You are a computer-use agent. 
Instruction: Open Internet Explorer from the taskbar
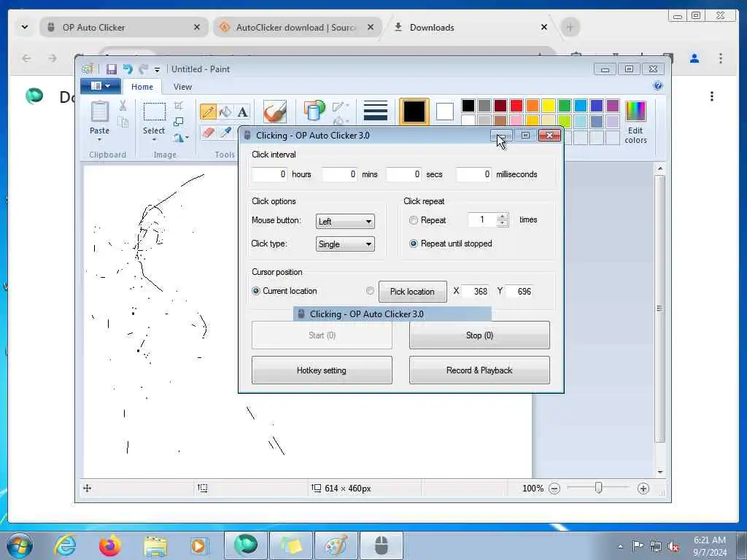point(65,545)
